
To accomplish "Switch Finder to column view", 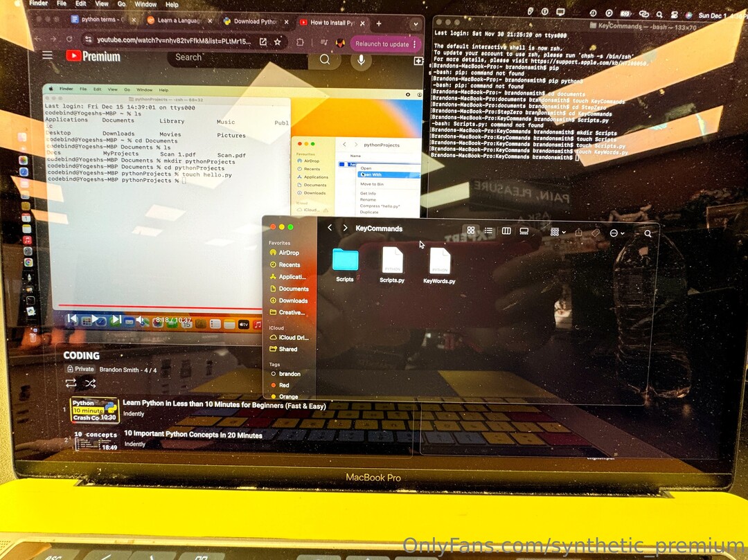I will [506, 231].
